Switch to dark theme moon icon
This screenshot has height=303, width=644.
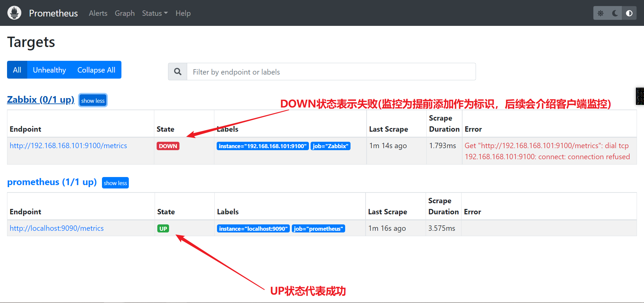615,13
